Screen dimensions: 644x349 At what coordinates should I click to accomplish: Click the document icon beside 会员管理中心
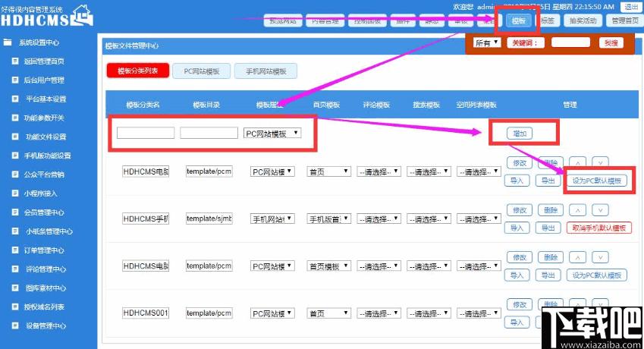tap(15, 212)
